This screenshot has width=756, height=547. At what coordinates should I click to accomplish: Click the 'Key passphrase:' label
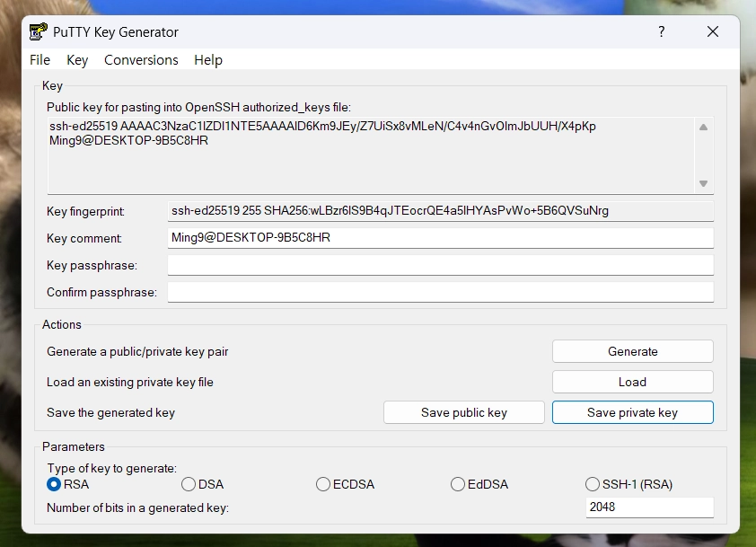(x=92, y=265)
